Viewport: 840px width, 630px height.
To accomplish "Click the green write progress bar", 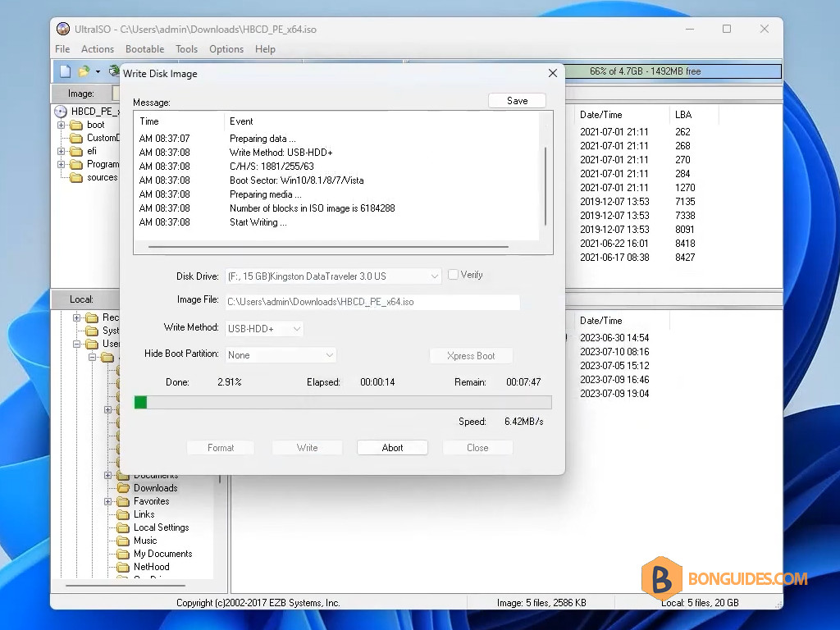I will point(343,402).
